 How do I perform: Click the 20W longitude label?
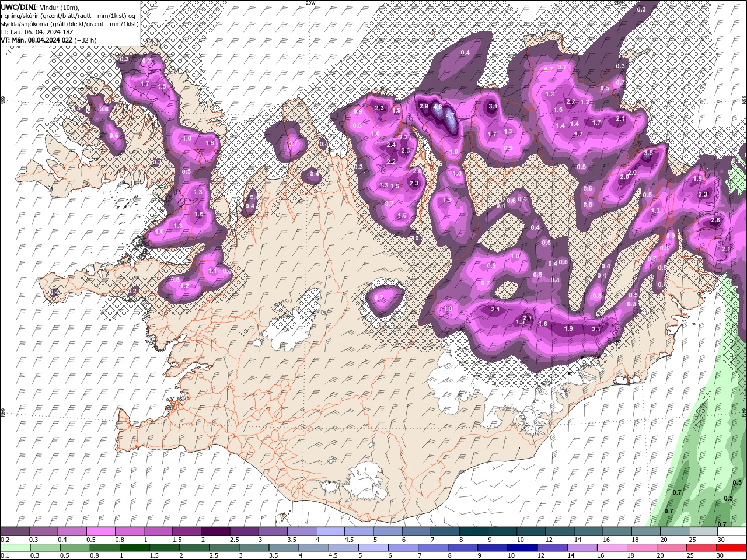click(x=310, y=3)
